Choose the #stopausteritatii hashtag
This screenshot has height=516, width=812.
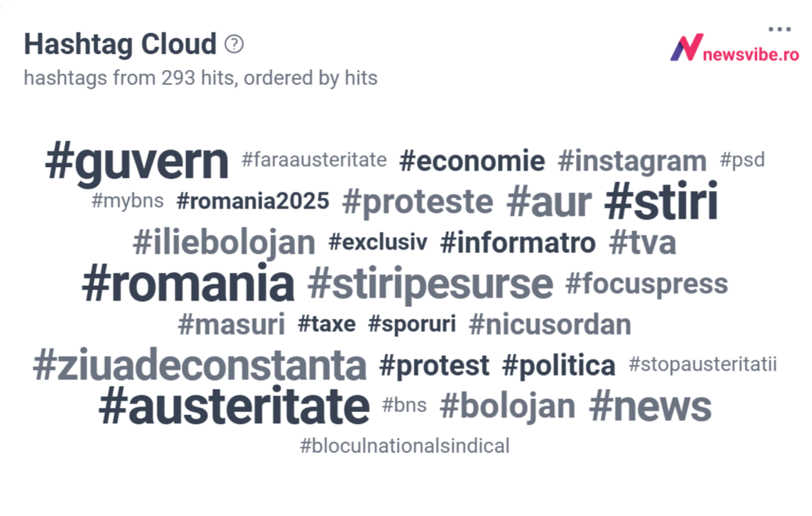pyautogui.click(x=703, y=364)
